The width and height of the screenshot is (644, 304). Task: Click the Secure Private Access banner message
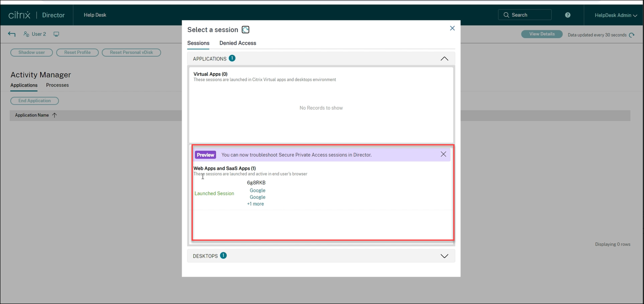[297, 155]
